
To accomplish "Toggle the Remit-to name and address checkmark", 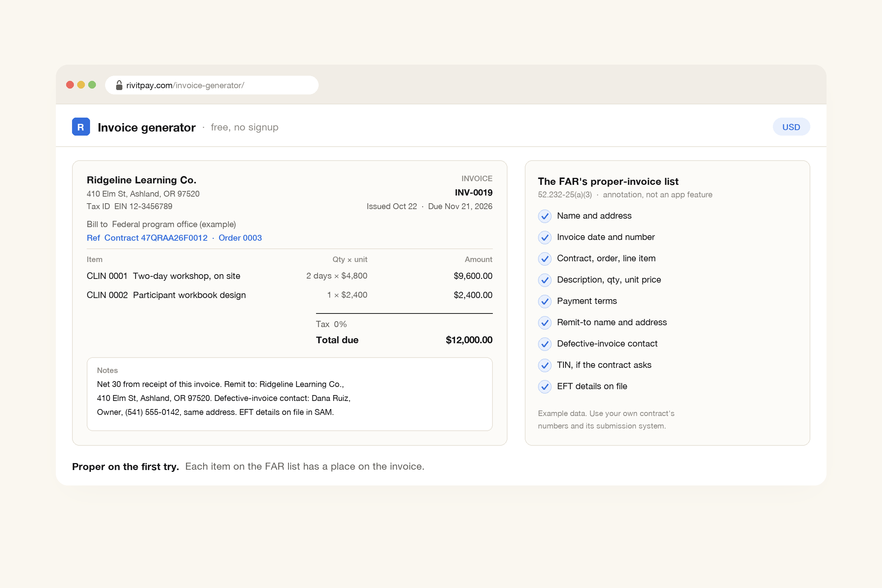I will (545, 323).
